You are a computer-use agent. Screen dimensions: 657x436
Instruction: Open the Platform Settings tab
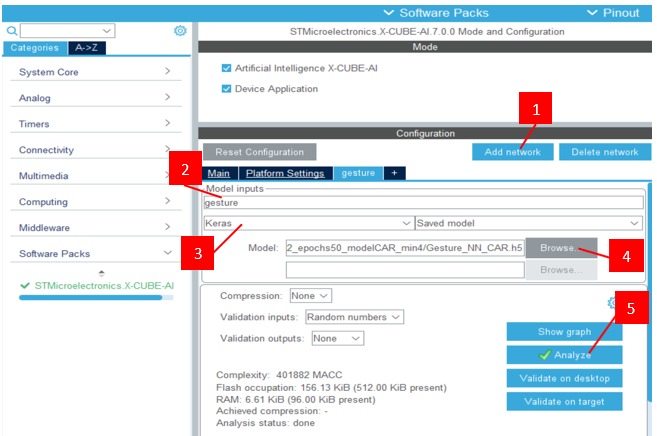click(x=285, y=173)
